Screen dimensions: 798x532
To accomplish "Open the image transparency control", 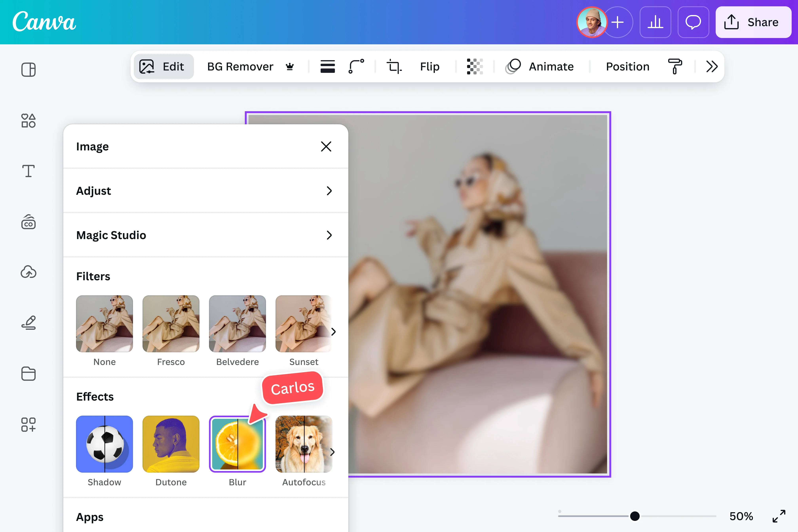I will click(x=474, y=66).
